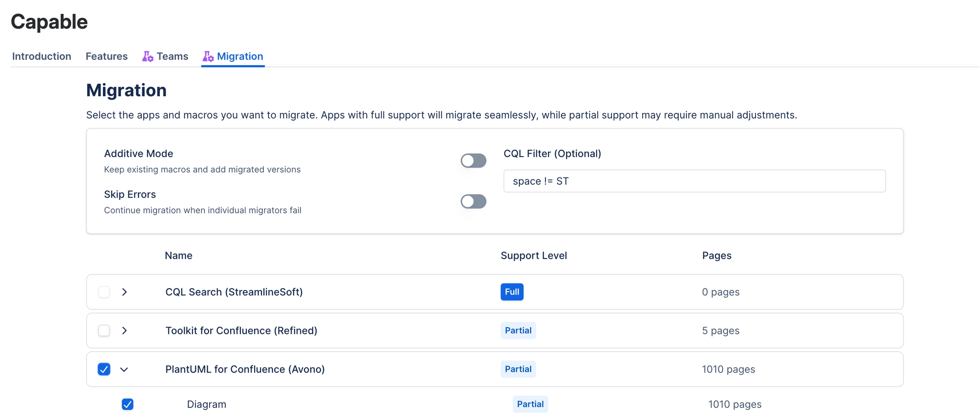Click the Partial badge on the Diagram row
This screenshot has width=980, height=420.
(x=530, y=404)
